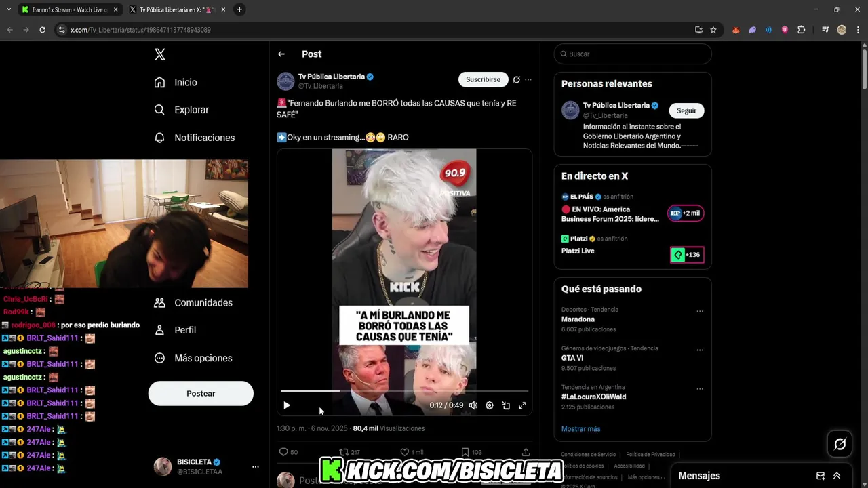This screenshot has width=868, height=488.
Task: Open Chrome three-dot menu
Action: click(x=858, y=30)
